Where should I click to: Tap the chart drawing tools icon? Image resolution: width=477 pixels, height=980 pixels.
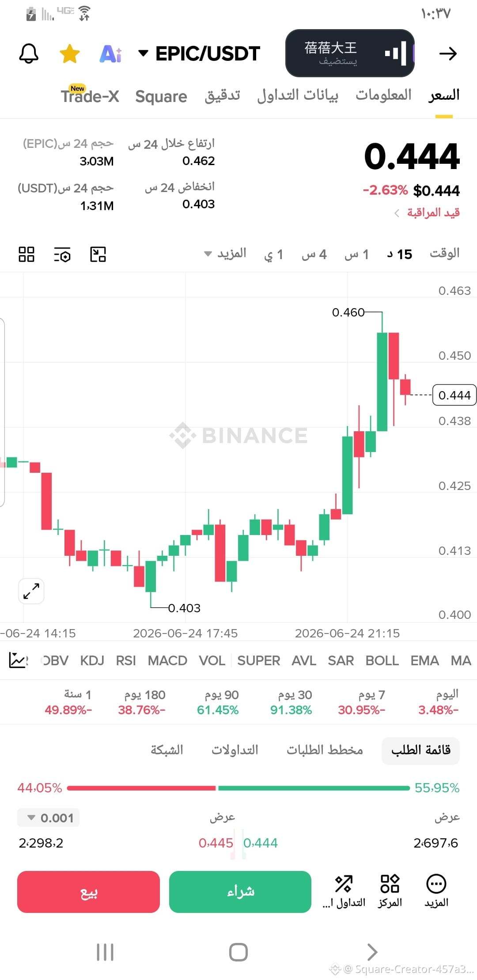tap(98, 254)
